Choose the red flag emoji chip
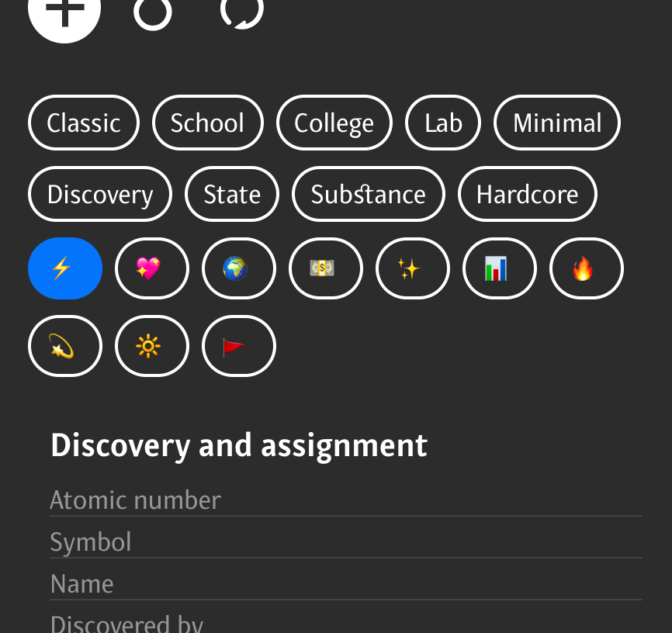This screenshot has height=633, width=672. [x=239, y=346]
